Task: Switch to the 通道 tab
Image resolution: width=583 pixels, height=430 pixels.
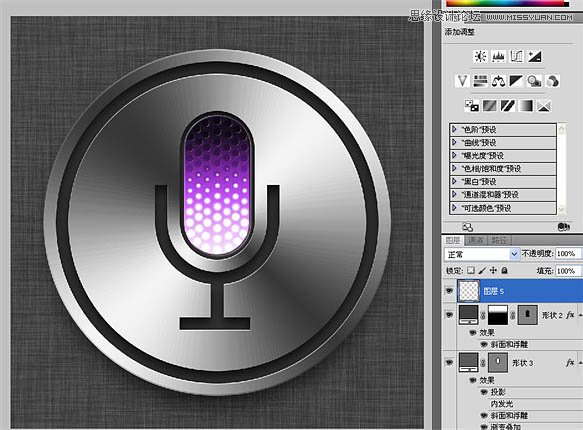Action: [x=476, y=240]
